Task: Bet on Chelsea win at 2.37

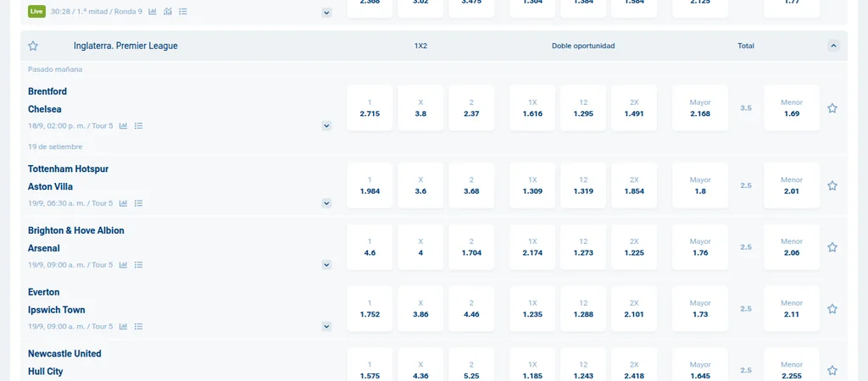Action: click(x=471, y=108)
